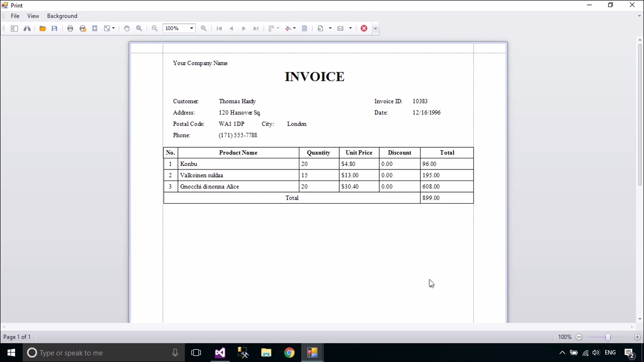Image resolution: width=644 pixels, height=362 pixels.
Task: Expand the Multiple Pages dropdown arrow
Action: click(x=278, y=29)
